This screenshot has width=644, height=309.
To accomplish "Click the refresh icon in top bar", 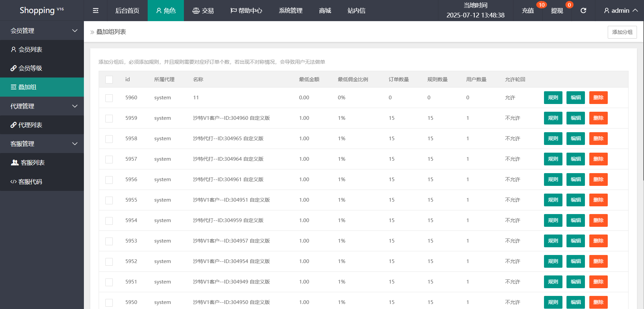I will pos(583,11).
